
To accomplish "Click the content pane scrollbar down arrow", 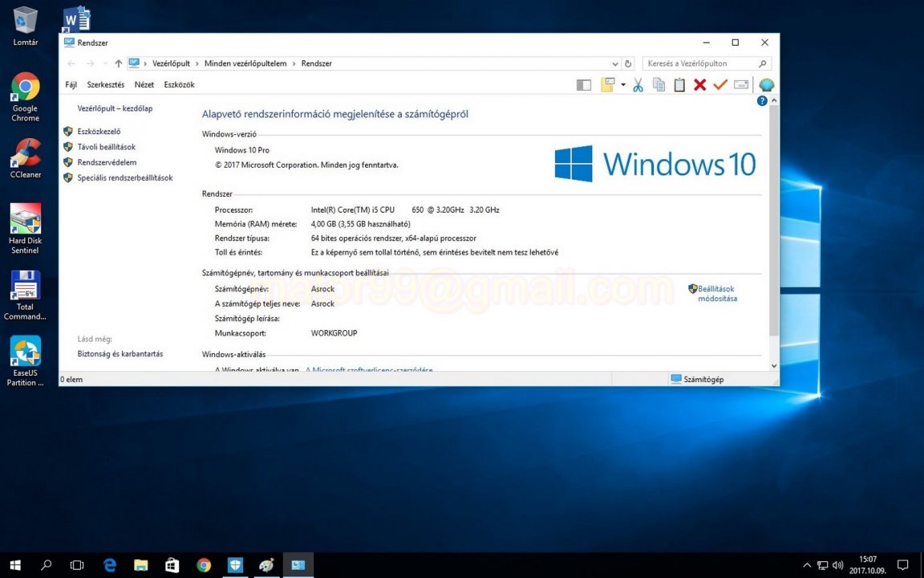I will pos(774,366).
